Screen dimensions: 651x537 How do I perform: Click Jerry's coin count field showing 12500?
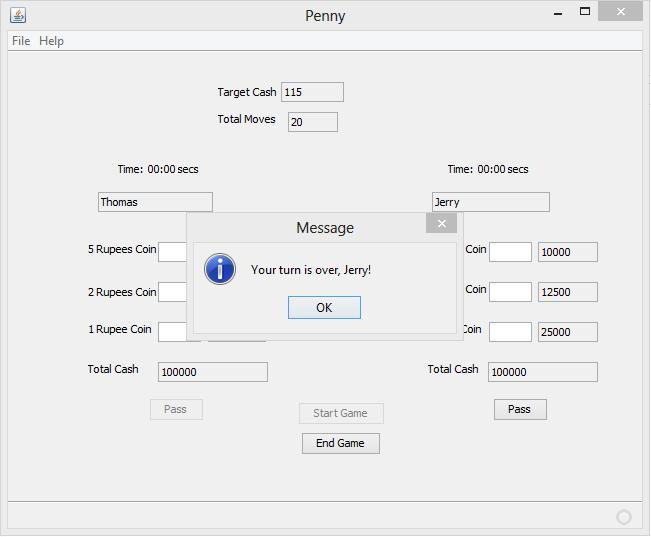point(567,292)
